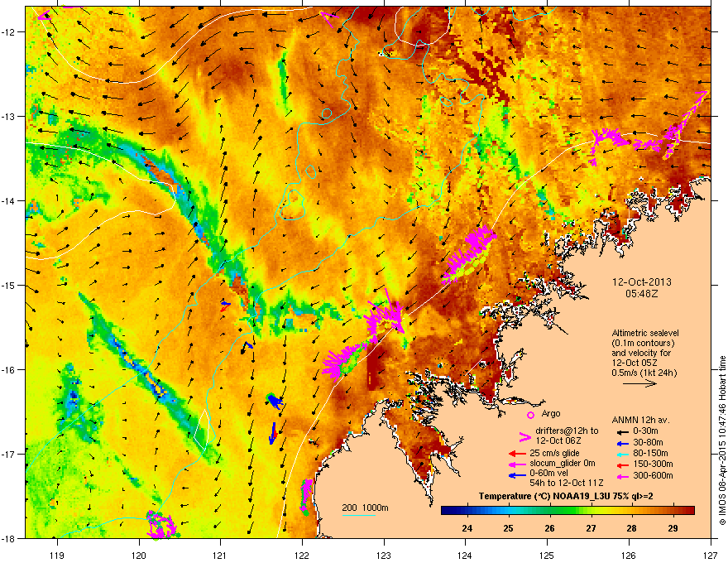Click the colorbar value 27
Viewport: 728px width, 563px height.
[591, 528]
